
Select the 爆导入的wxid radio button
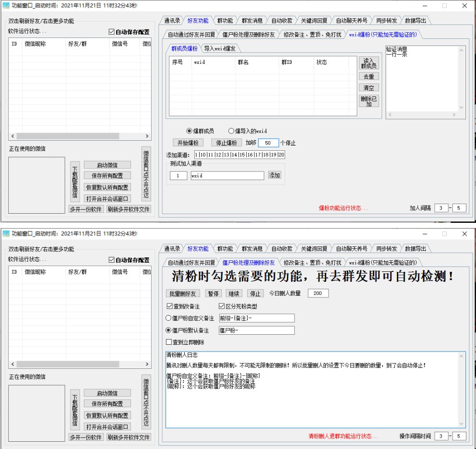tap(231, 131)
